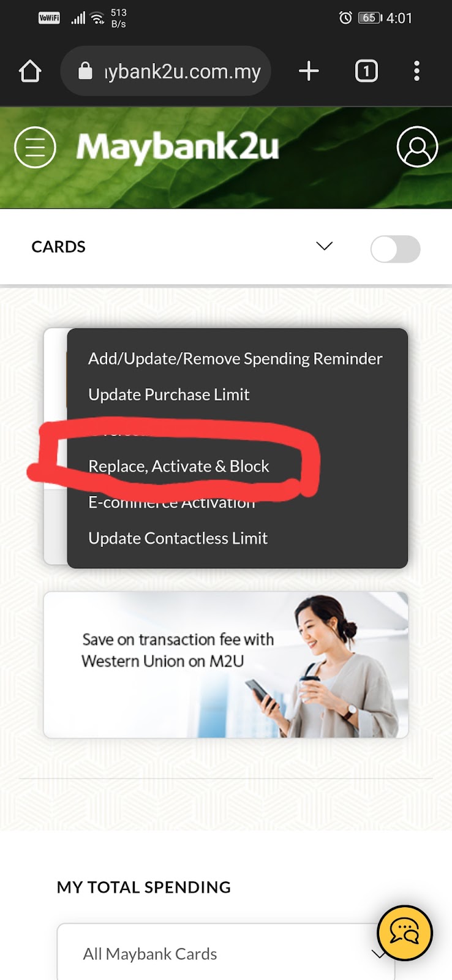Tap the CARDS section label
452x980 pixels.
pos(58,247)
